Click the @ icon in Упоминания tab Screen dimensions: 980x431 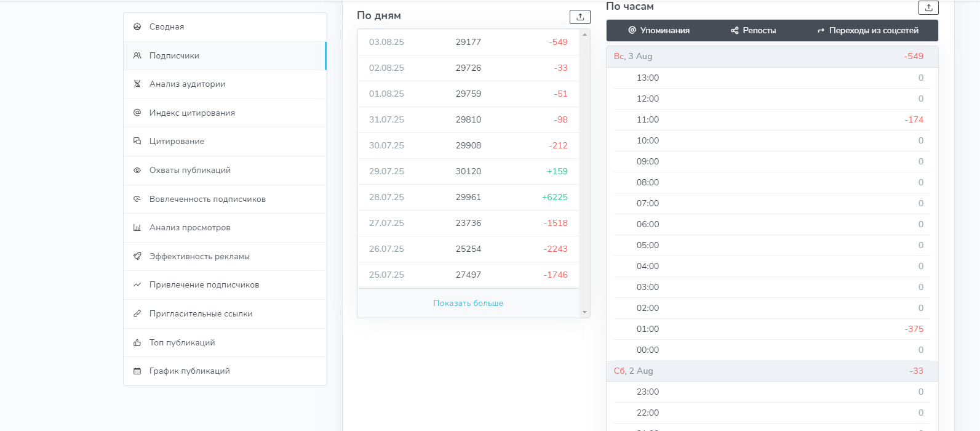pyautogui.click(x=632, y=30)
